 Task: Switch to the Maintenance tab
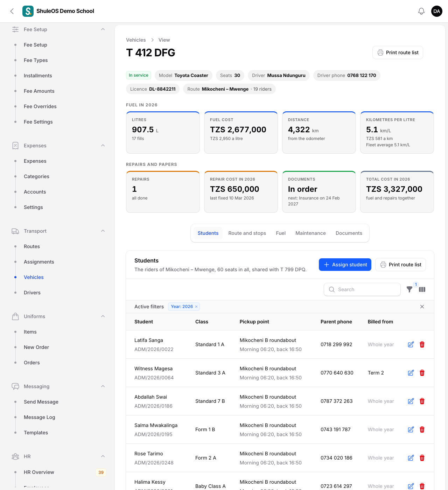point(310,233)
